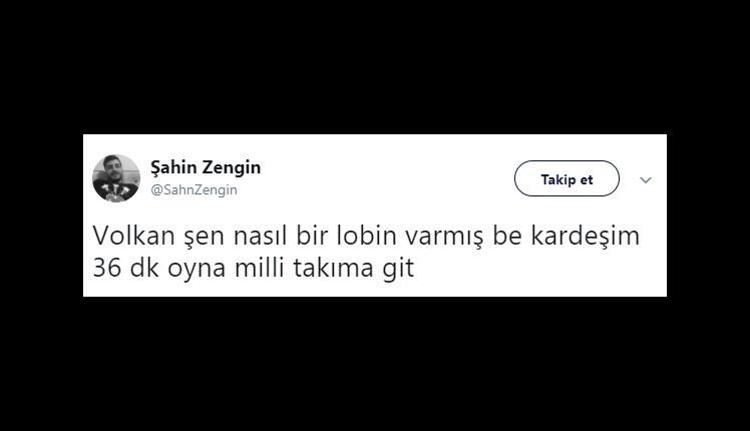Visit the @SahnZengin handle link
This screenshot has width=750, height=431.
coord(194,190)
